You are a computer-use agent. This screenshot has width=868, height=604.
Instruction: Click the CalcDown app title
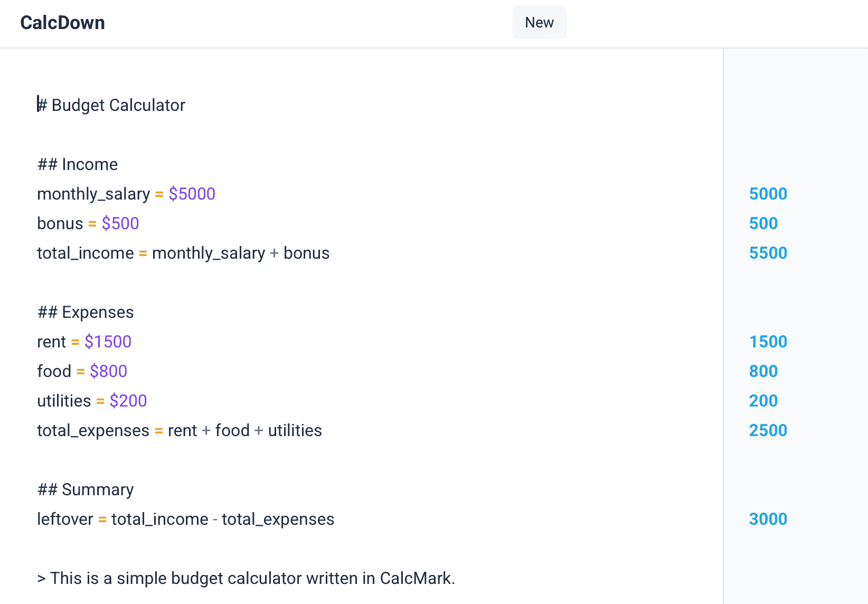pyautogui.click(x=62, y=23)
